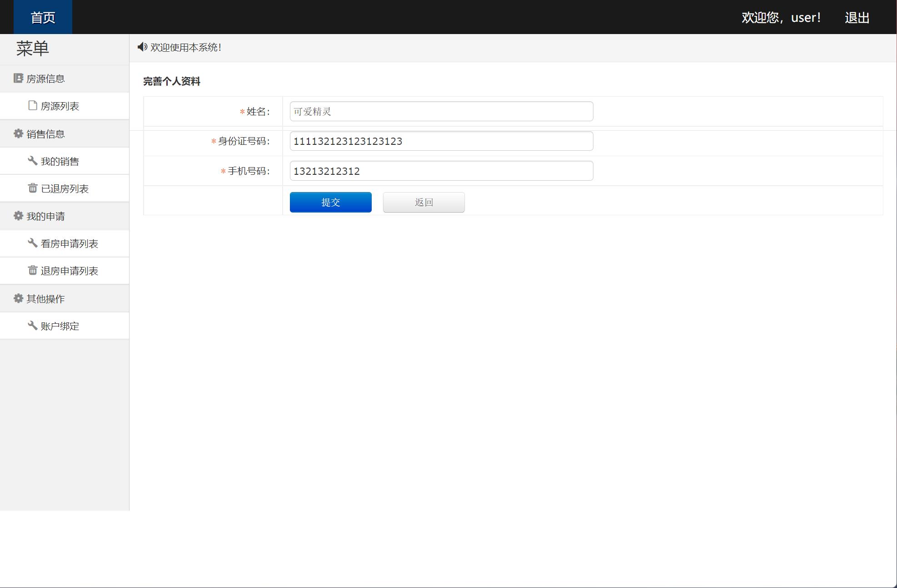Click the gear icon beside 销售信息
897x588 pixels.
point(18,133)
